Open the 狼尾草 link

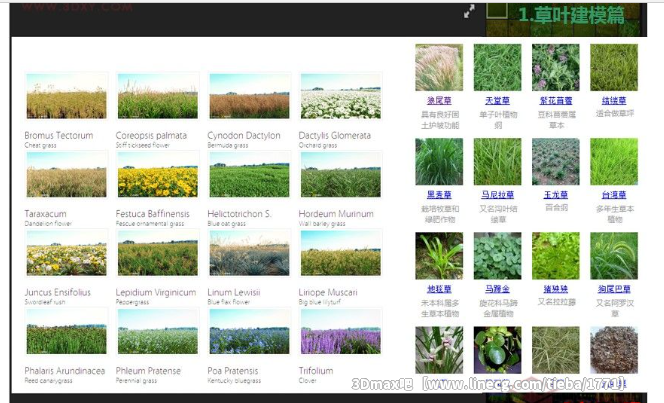(x=438, y=101)
